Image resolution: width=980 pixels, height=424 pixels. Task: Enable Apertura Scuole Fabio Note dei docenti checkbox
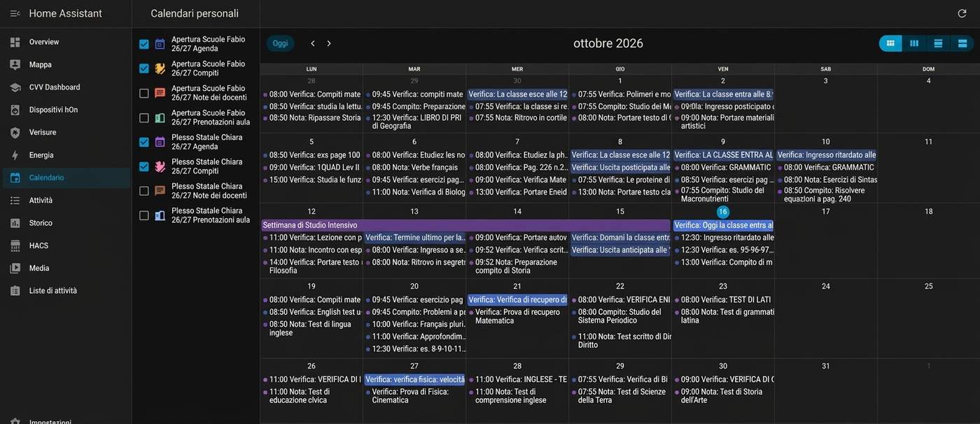pyautogui.click(x=144, y=93)
